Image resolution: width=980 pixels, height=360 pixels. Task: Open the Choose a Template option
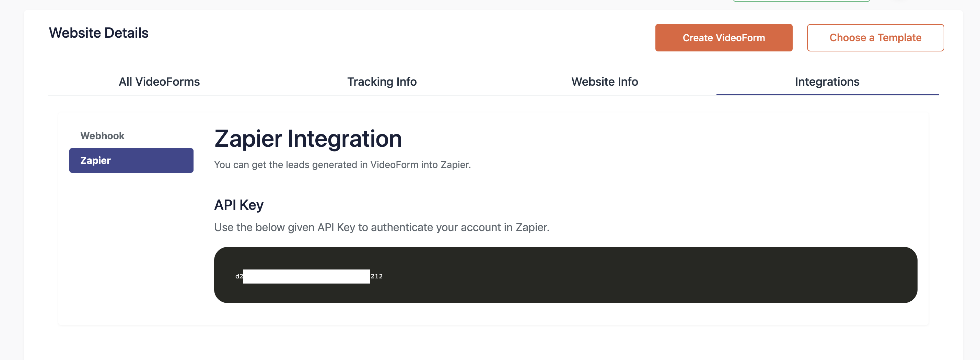(875, 38)
